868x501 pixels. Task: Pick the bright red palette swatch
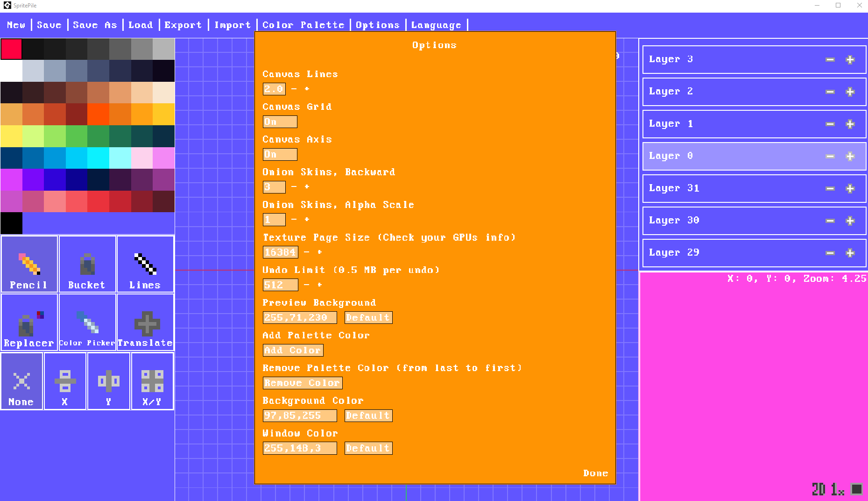pos(11,49)
